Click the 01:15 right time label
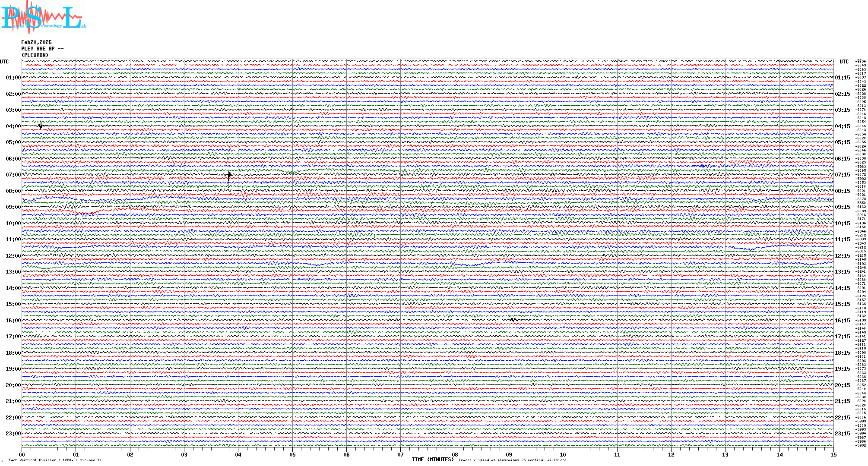The height and width of the screenshot is (466, 868). click(x=842, y=78)
